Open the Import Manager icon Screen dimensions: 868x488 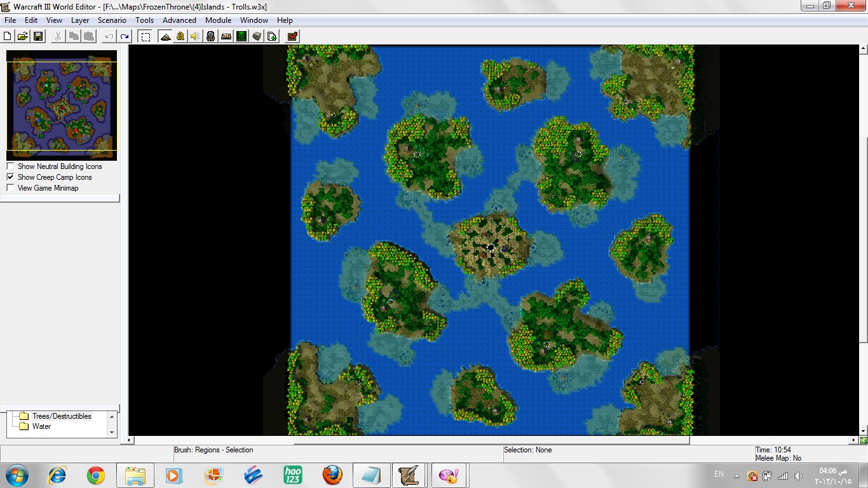pyautogui.click(x=272, y=36)
